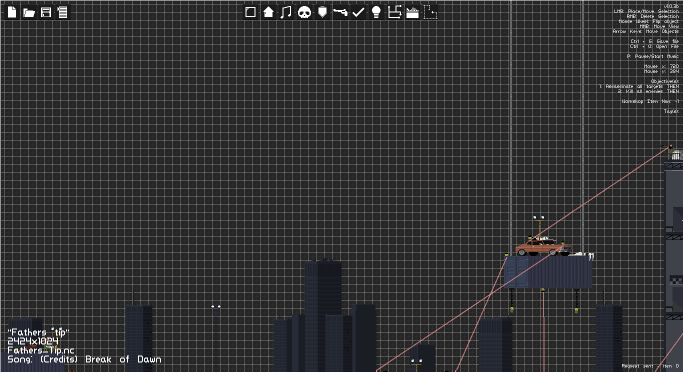Select the clapperboard scene tool

[413, 13]
